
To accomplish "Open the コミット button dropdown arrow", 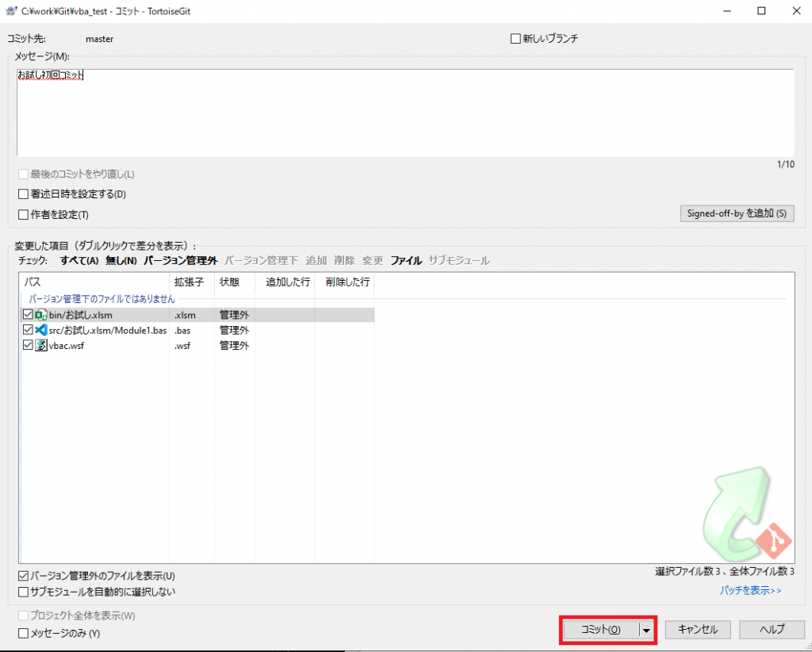I will [647, 630].
